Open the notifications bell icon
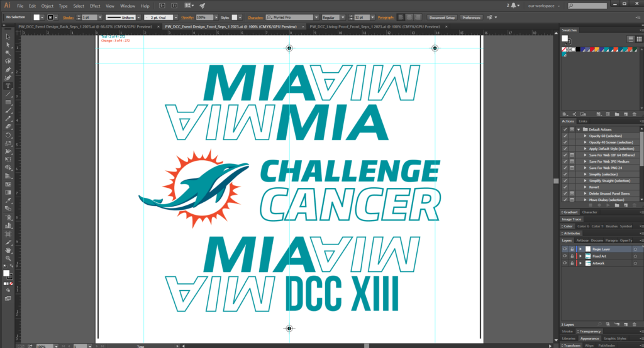Viewport: 644px width, 348px height. [513, 6]
